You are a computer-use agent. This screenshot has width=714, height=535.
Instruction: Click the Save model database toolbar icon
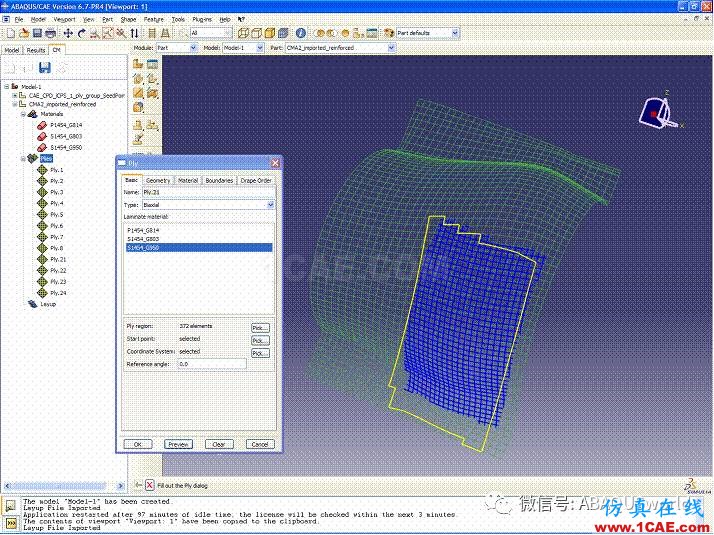(37, 33)
